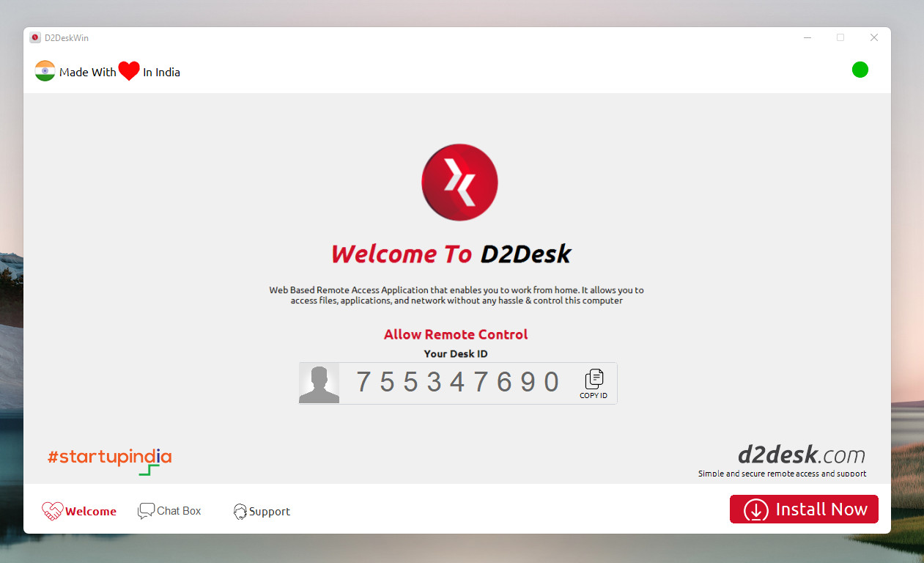Viewport: 924px width, 563px height.
Task: Click the Desk ID number 755347690
Action: coord(458,383)
